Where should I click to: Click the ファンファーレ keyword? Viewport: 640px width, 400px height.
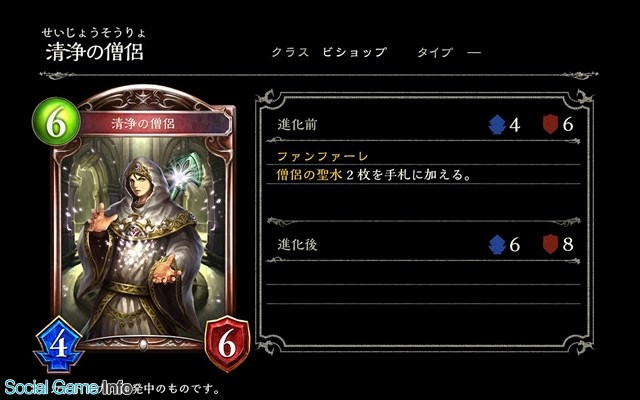322,156
